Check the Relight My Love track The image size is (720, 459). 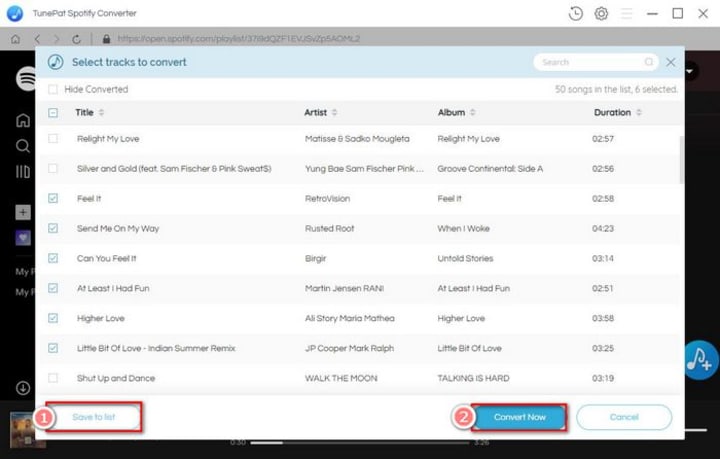coord(53,139)
